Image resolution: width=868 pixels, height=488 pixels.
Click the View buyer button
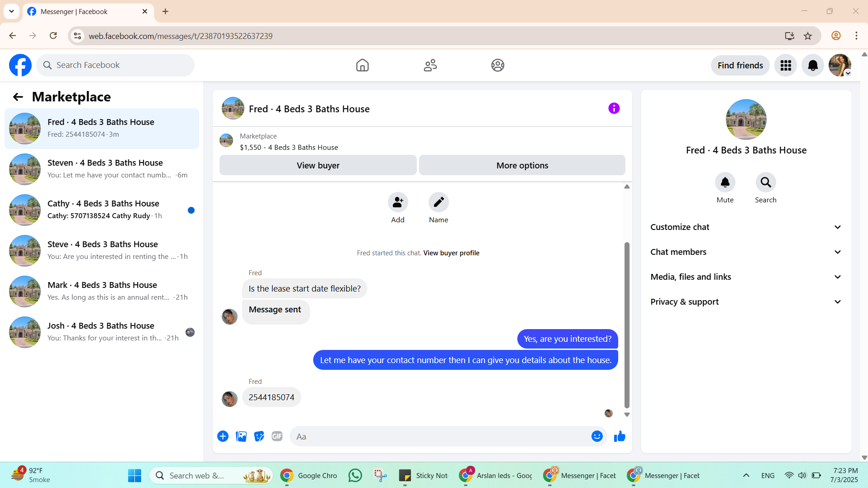point(318,165)
